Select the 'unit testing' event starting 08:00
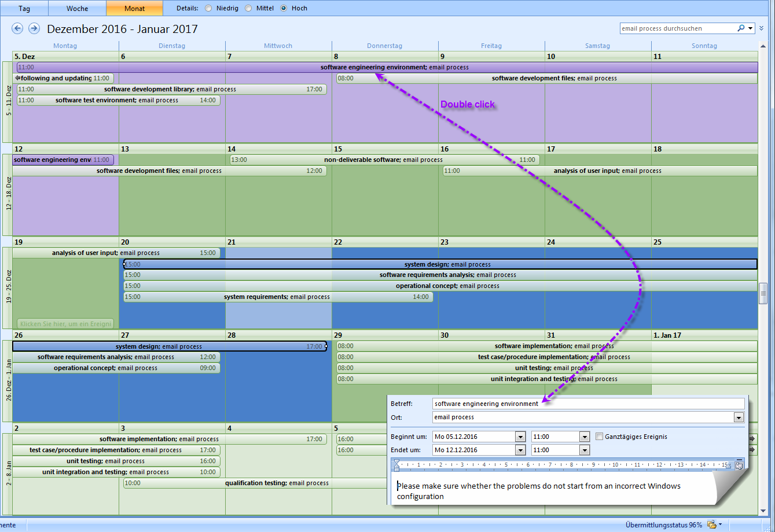The image size is (775, 532). click(547, 368)
